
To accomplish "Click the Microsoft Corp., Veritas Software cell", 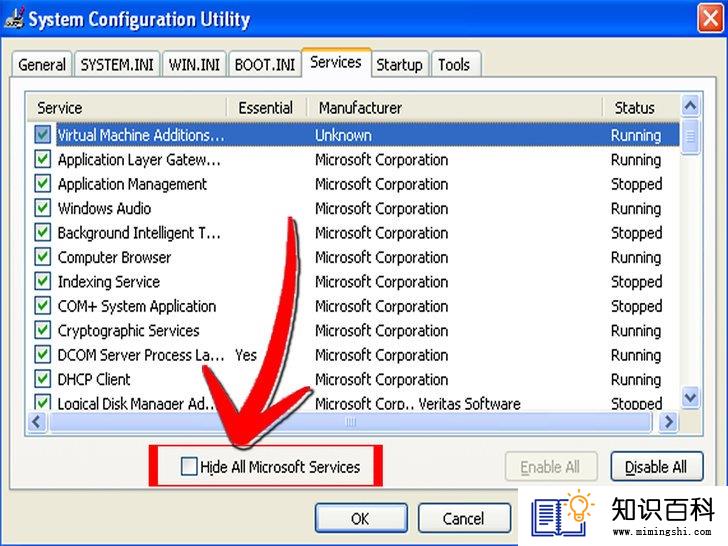I will coord(418,403).
